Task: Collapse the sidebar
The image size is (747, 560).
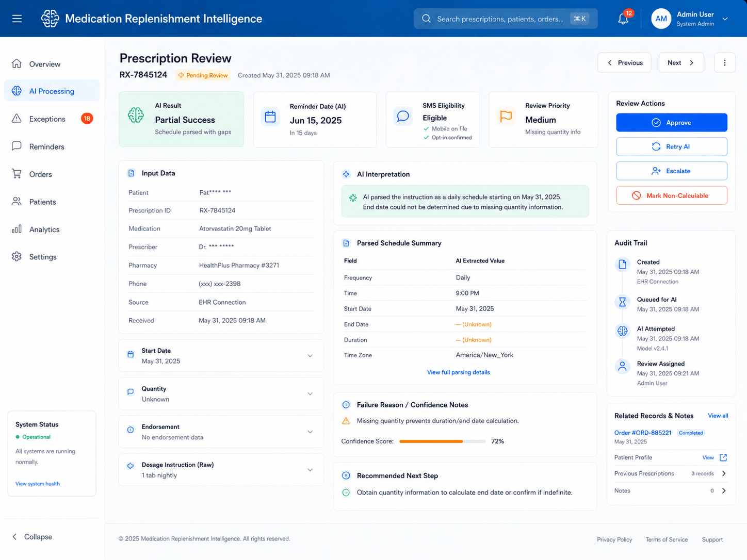Action: pos(32,537)
